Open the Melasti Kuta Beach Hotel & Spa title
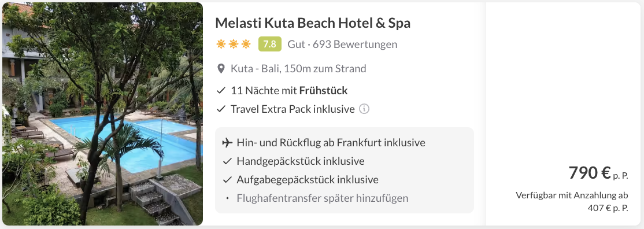This screenshot has width=644, height=229. click(x=313, y=23)
